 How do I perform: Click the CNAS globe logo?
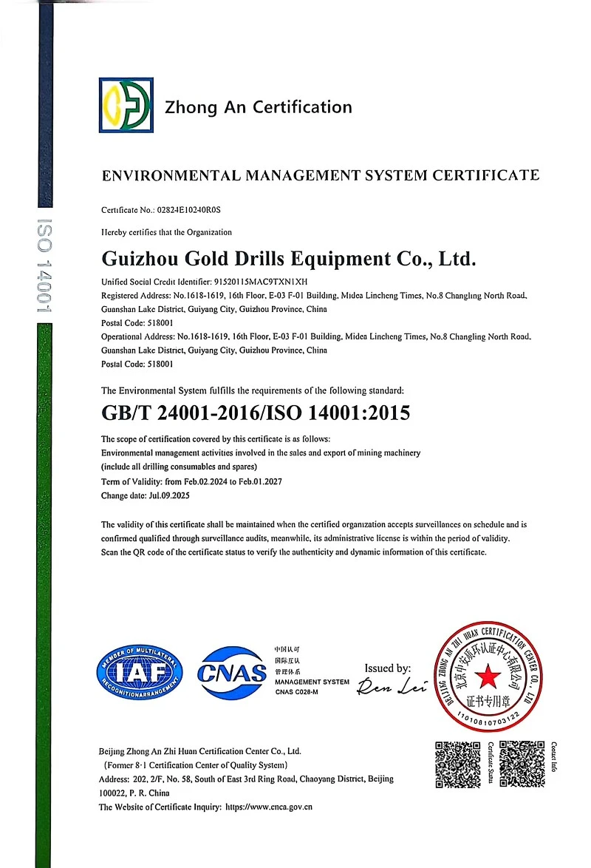233,673
